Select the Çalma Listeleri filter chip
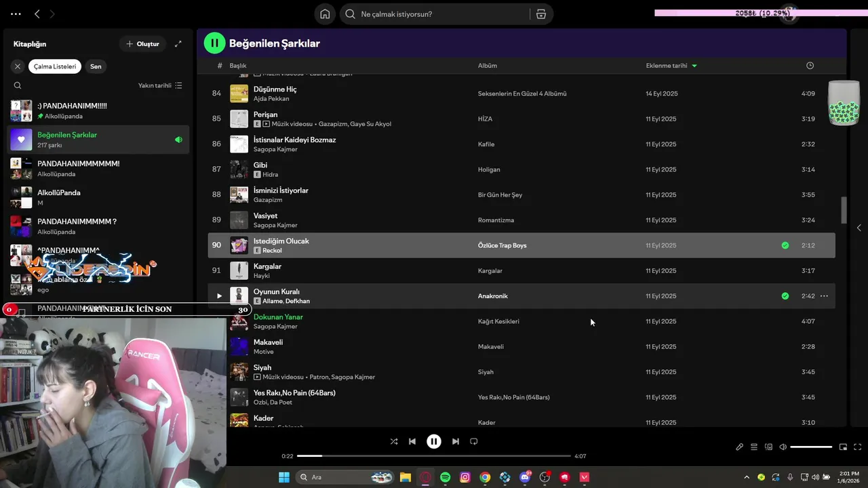868x488 pixels. (55, 66)
